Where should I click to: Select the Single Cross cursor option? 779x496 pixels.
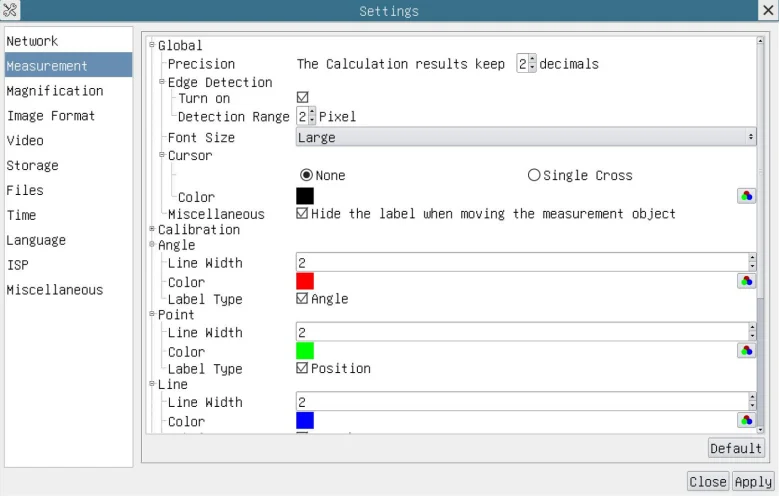tap(534, 175)
